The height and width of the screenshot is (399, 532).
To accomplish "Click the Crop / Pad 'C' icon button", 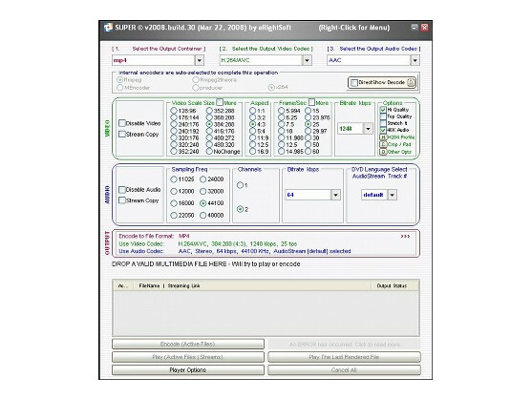I will pos(383,144).
